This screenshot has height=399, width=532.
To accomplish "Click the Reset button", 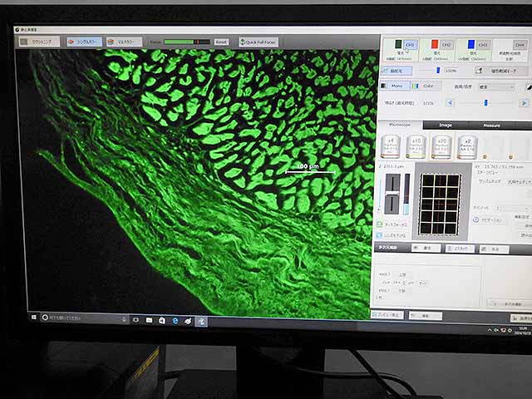I will point(221,42).
